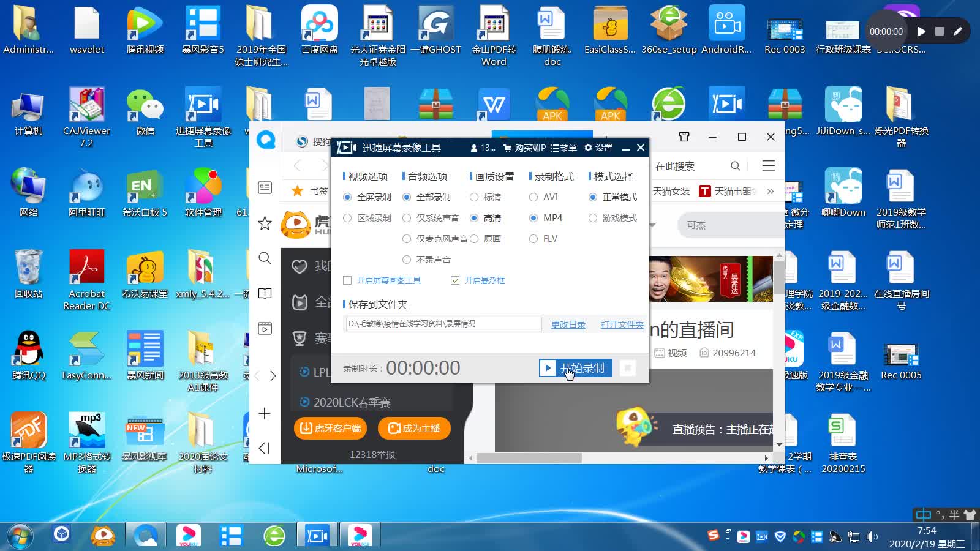The width and height of the screenshot is (980, 551).
Task: Open browser sidebar news panel icon
Action: (265, 187)
